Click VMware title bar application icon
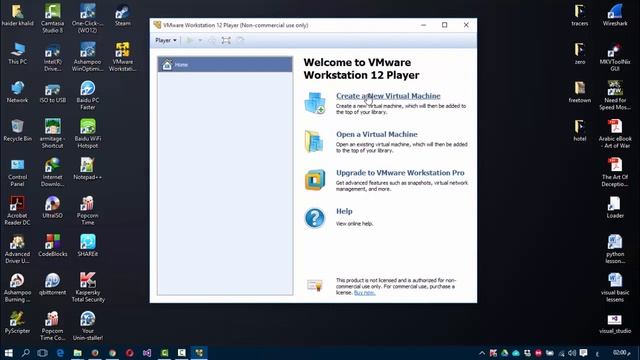The height and width of the screenshot is (360, 640). point(157,25)
